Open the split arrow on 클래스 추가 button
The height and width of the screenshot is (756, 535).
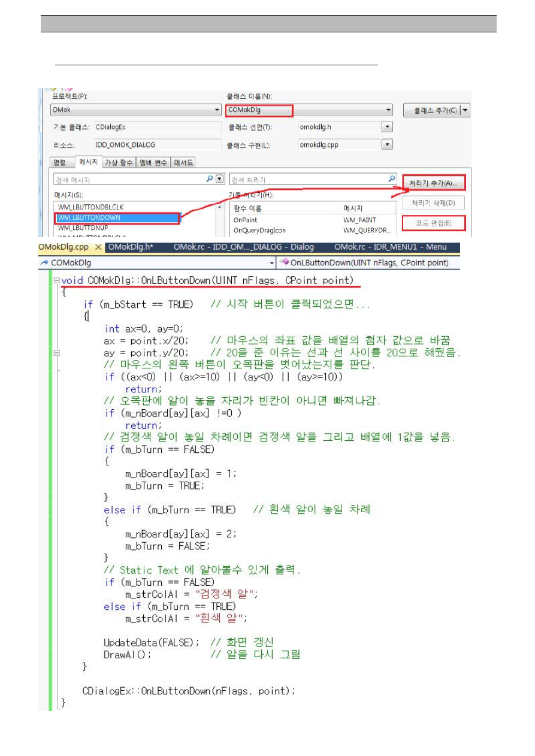point(466,110)
